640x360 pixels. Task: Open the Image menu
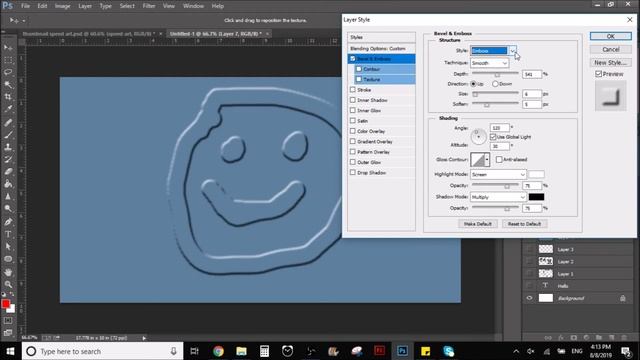(x=62, y=6)
